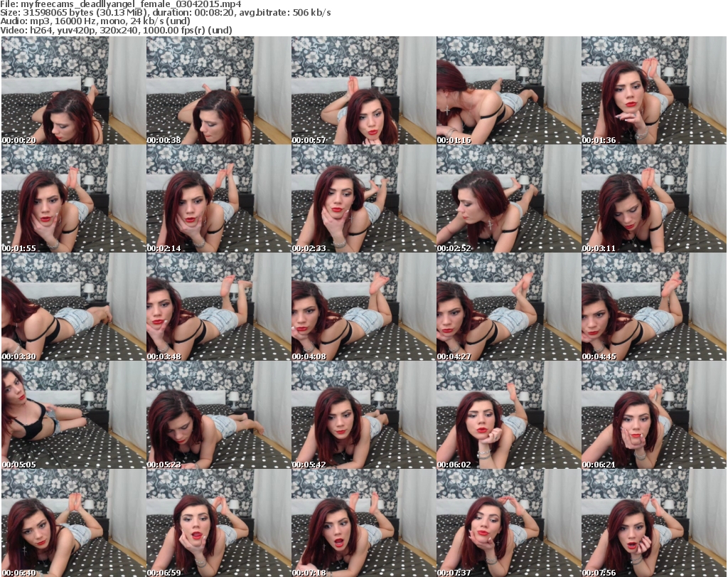This screenshot has width=728, height=577.
Task: Click the Audio mp3 16000 Hz line
Action: click(95, 21)
